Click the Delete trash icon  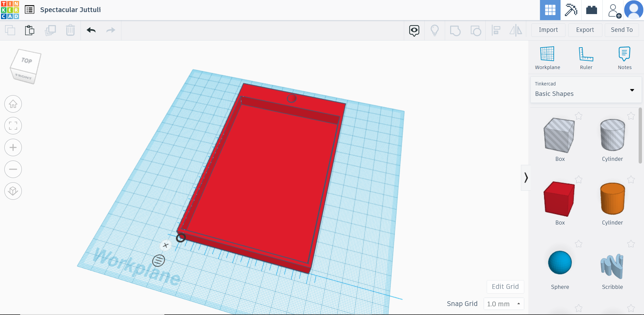tap(70, 30)
